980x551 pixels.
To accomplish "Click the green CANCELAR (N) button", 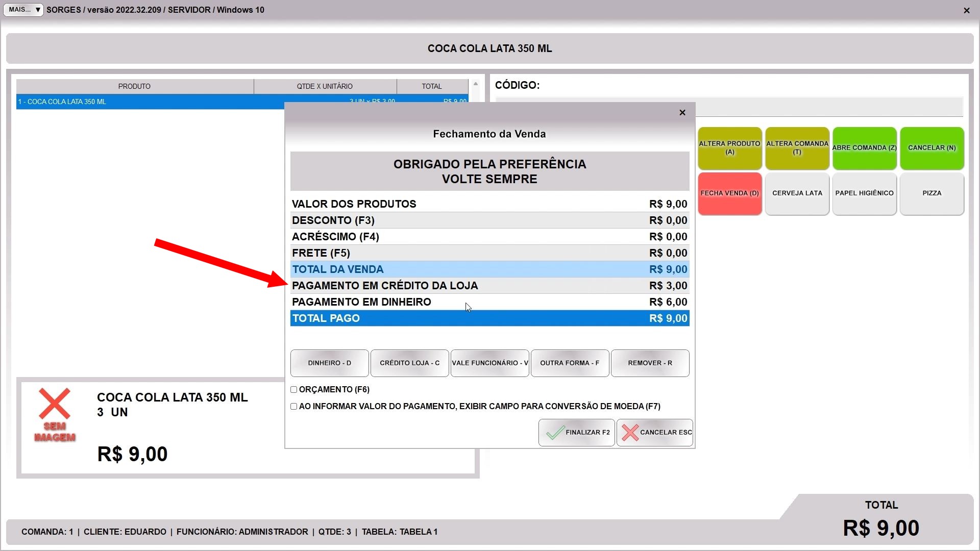I will click(x=932, y=148).
